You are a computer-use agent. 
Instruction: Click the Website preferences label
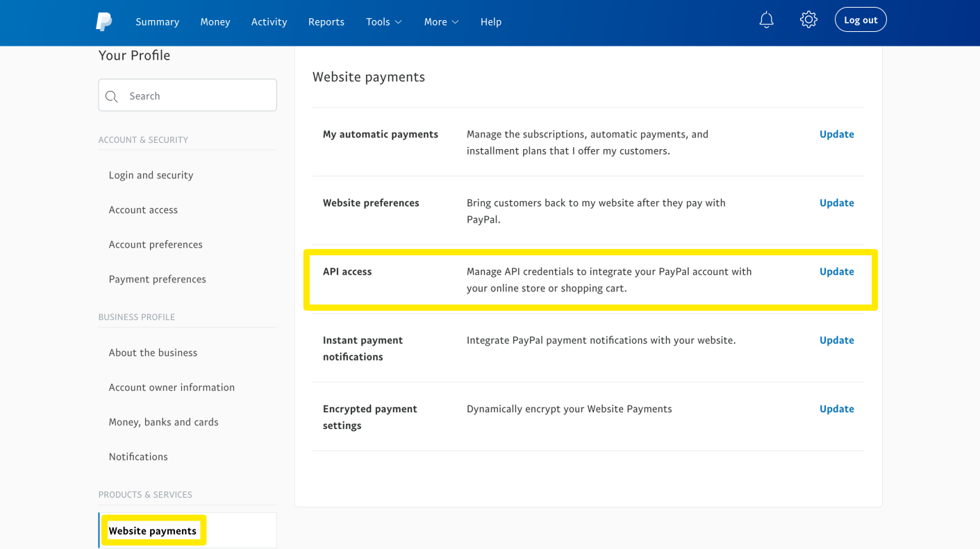click(371, 203)
